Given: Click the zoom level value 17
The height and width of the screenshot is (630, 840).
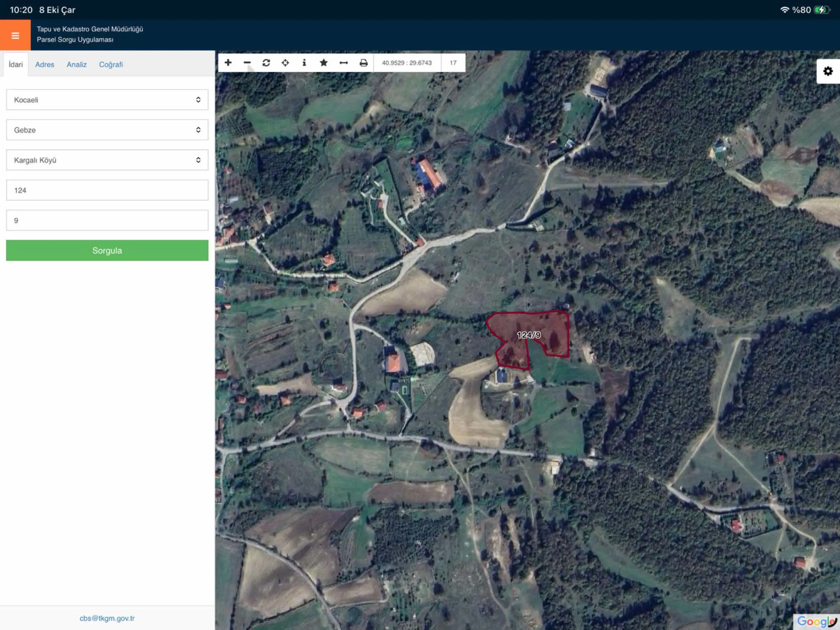Looking at the screenshot, I should pos(453,63).
